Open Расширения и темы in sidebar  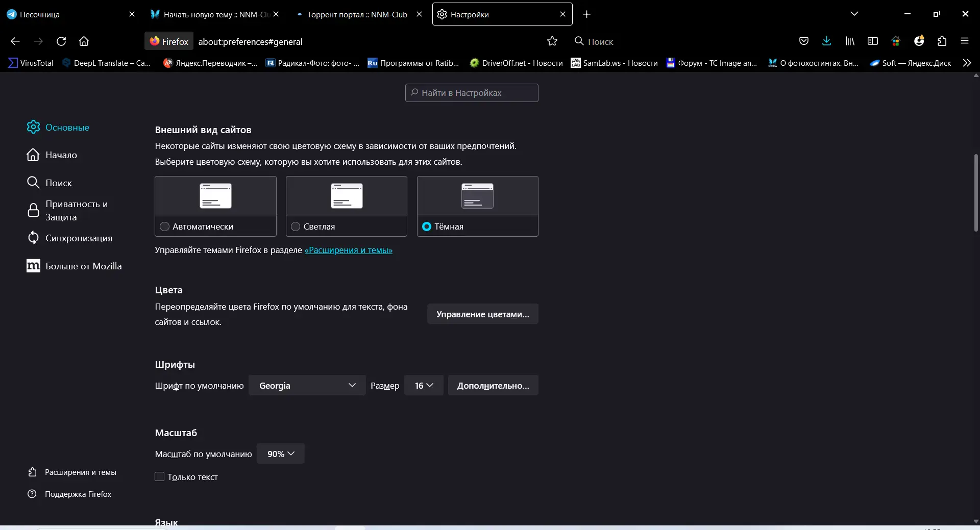[x=72, y=472]
